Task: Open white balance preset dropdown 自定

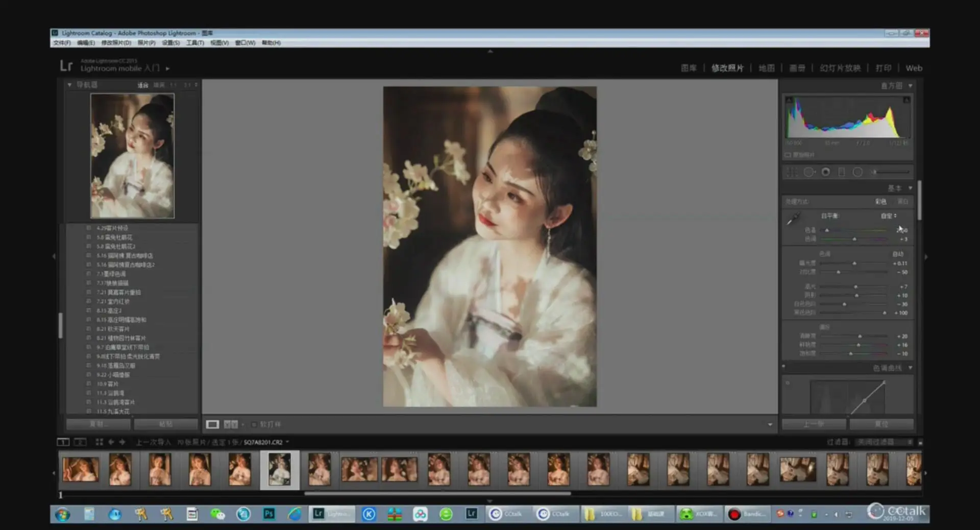Action: [889, 216]
